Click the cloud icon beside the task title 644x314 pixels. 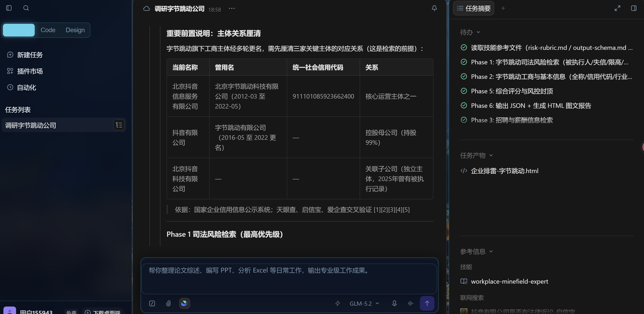[x=147, y=9]
